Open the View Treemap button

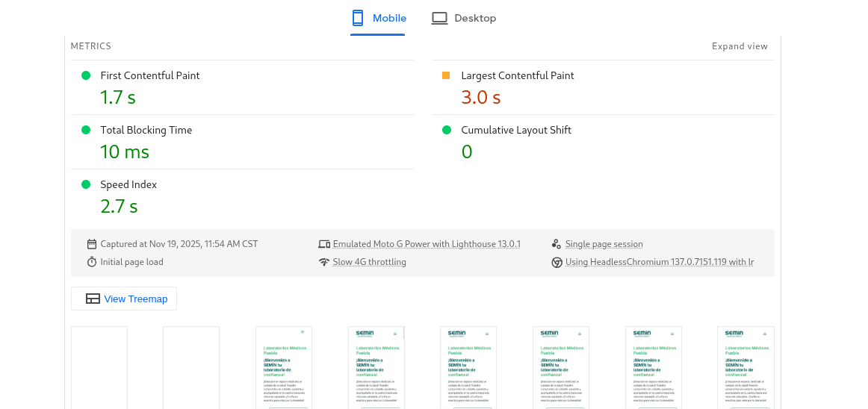coord(124,299)
